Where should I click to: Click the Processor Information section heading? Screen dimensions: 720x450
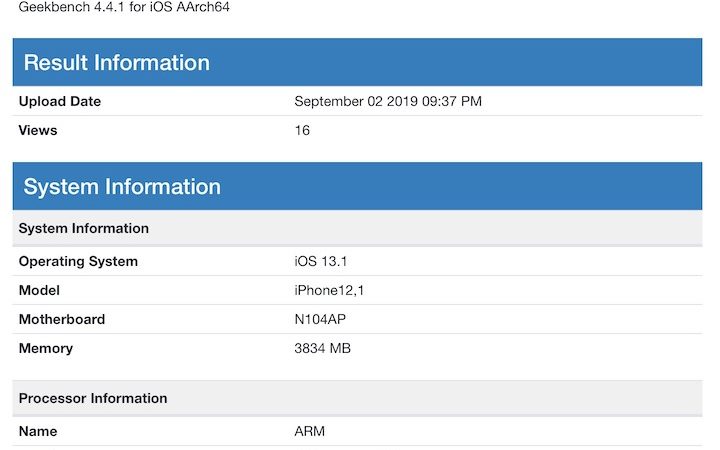(93, 398)
